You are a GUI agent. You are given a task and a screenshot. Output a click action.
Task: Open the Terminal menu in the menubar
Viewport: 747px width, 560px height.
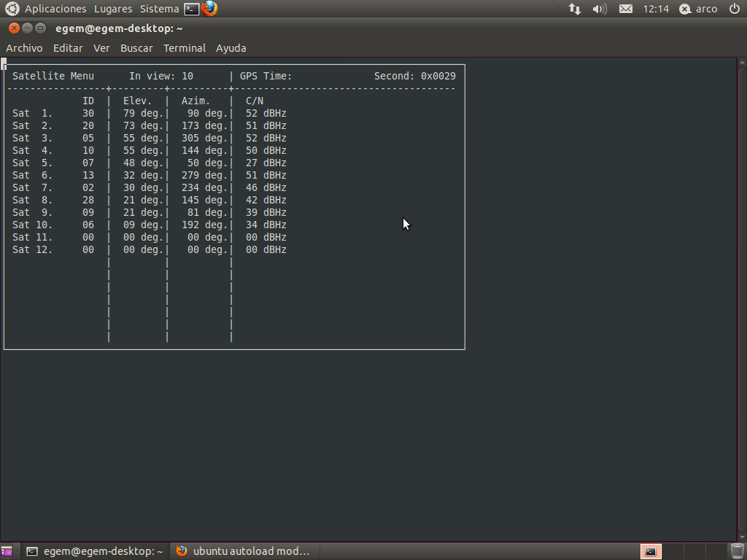[185, 48]
